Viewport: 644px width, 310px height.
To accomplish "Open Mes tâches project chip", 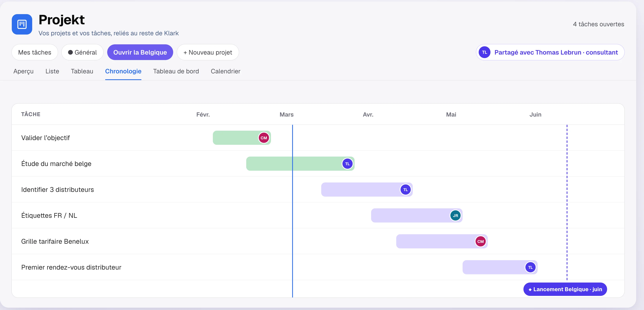I will click(x=35, y=52).
